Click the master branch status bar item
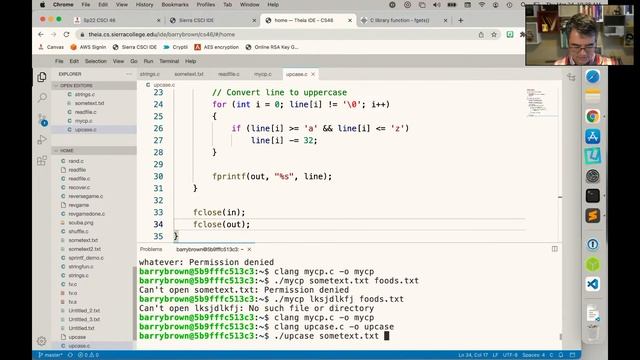The image size is (640, 360). pos(50,355)
